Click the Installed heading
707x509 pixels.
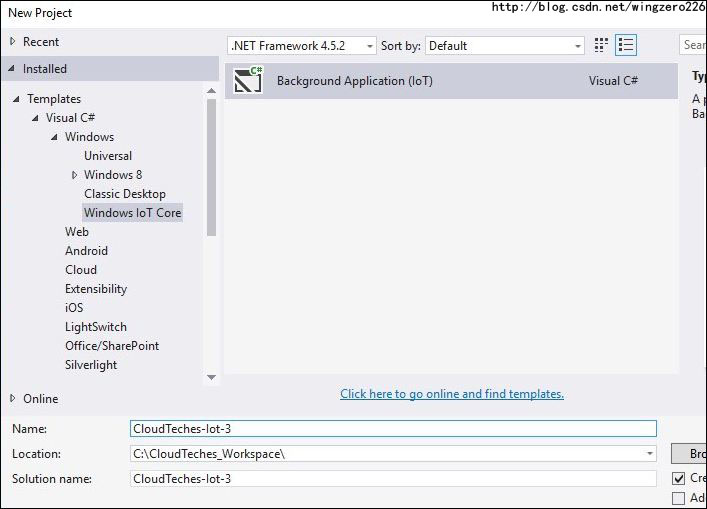(45, 69)
